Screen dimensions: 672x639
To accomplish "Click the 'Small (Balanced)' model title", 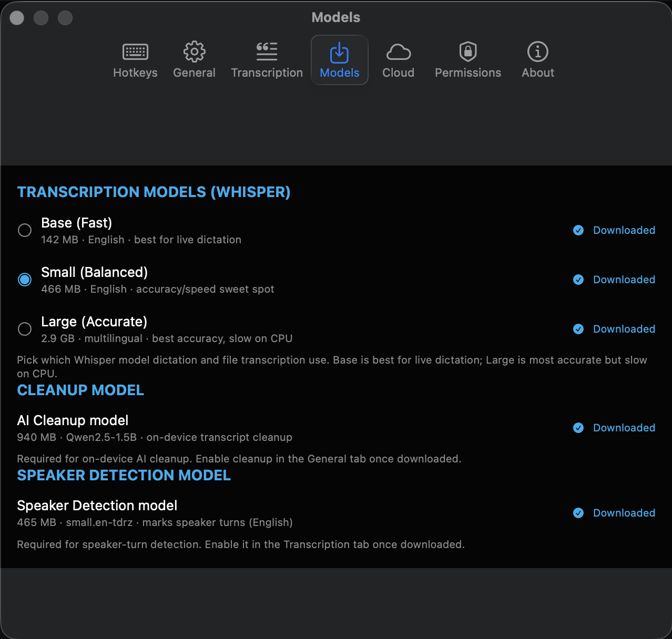I will pos(95,272).
